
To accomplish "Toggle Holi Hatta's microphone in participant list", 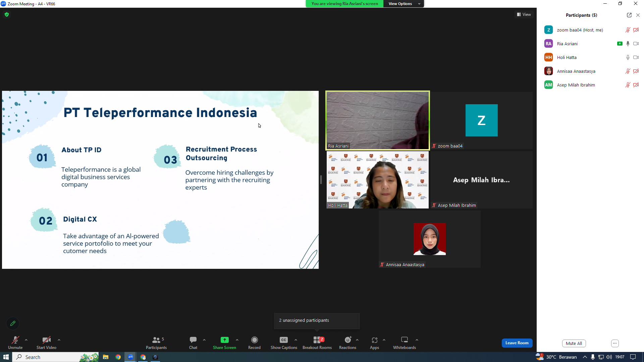I will click(x=628, y=57).
